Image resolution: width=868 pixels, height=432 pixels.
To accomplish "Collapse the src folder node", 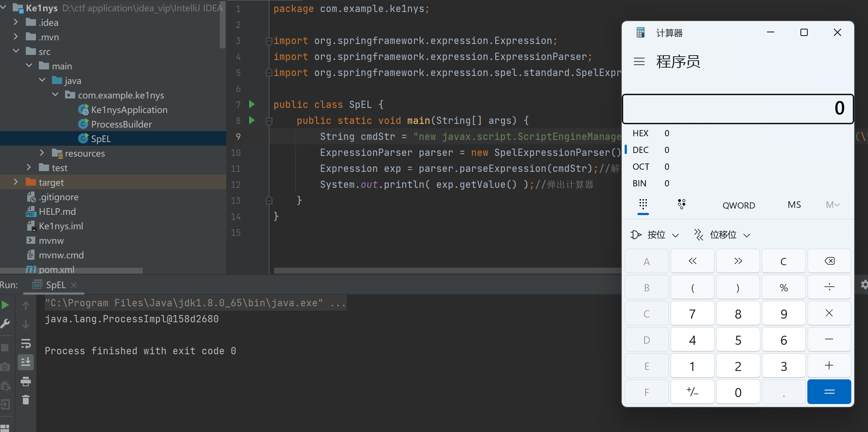I will 16,51.
